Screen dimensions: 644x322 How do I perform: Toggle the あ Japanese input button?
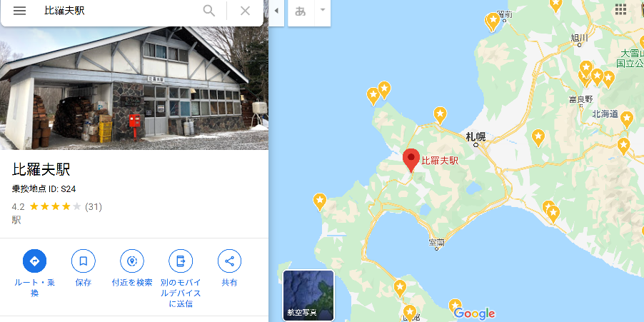(301, 11)
